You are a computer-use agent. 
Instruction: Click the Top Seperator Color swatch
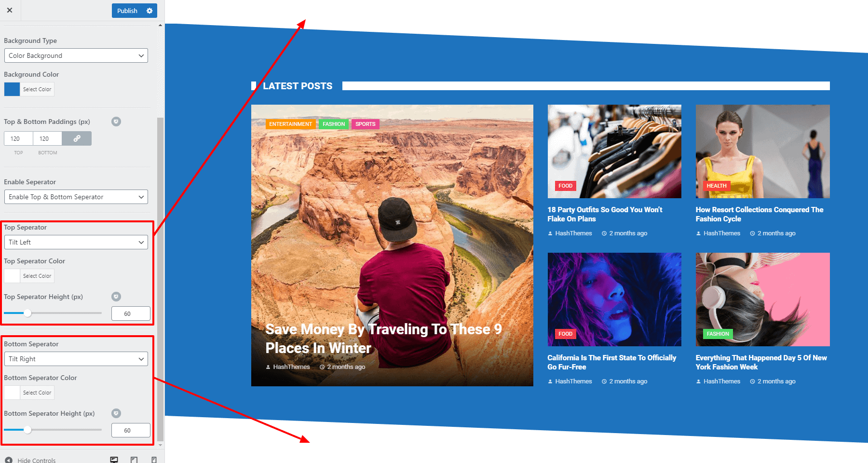pos(12,276)
